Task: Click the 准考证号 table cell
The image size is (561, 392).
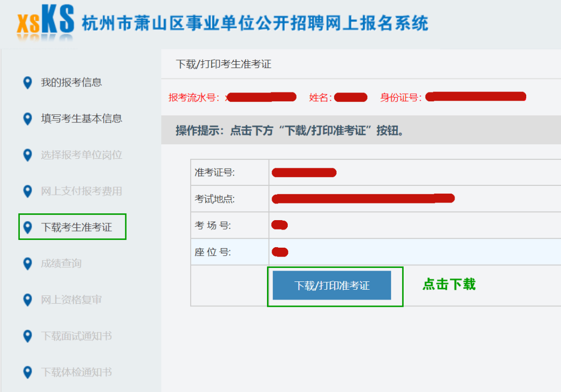Action: (230, 172)
